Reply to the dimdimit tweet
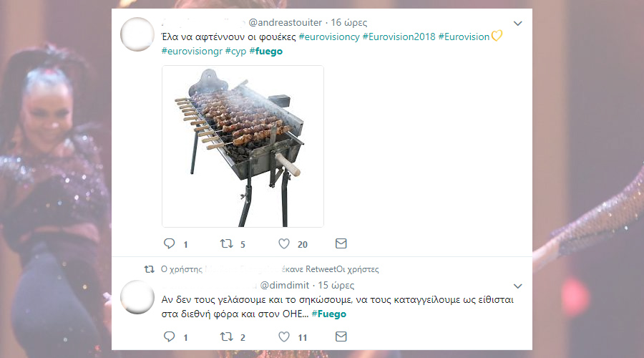644x358 pixels. [x=169, y=337]
